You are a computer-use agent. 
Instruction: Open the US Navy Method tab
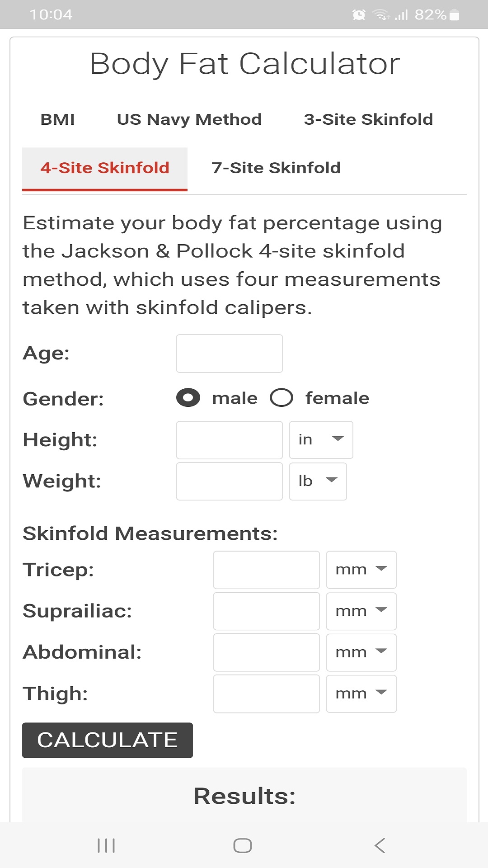(x=189, y=119)
